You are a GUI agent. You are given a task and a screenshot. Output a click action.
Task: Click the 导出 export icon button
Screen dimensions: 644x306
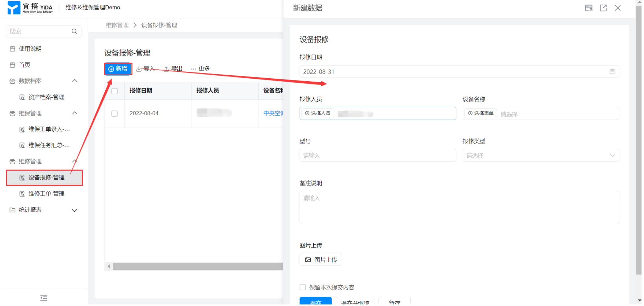[173, 69]
